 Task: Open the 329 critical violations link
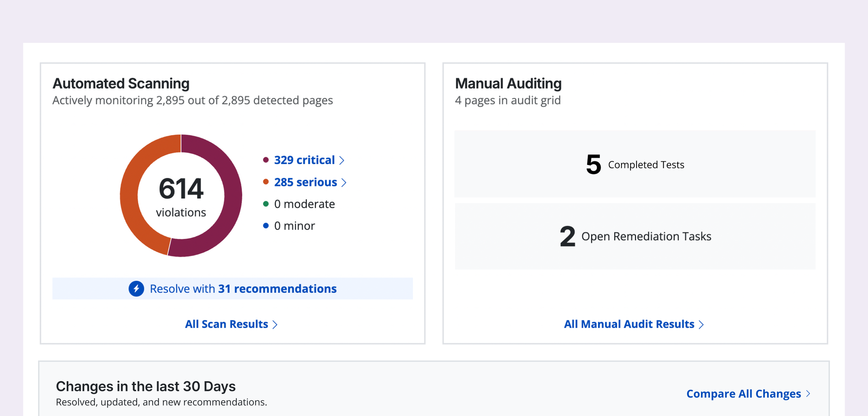[309, 160]
